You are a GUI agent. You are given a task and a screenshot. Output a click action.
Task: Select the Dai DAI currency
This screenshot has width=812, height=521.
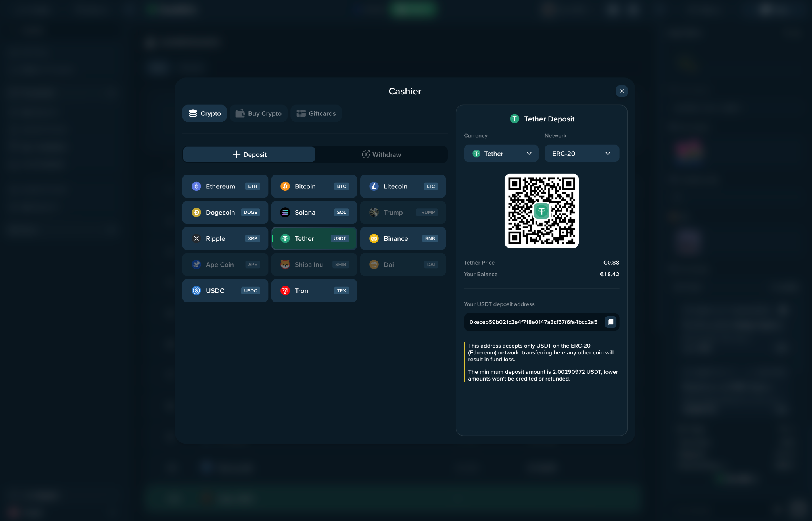coord(403,265)
